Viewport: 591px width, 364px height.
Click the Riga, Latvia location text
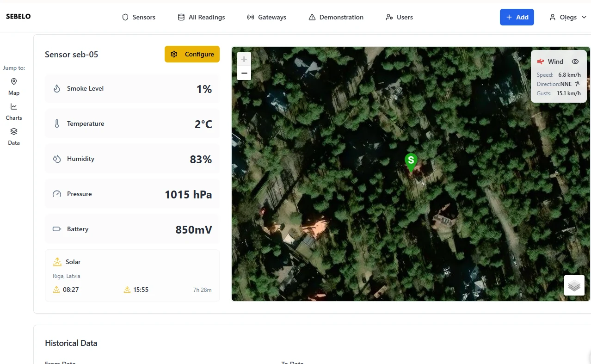click(67, 276)
